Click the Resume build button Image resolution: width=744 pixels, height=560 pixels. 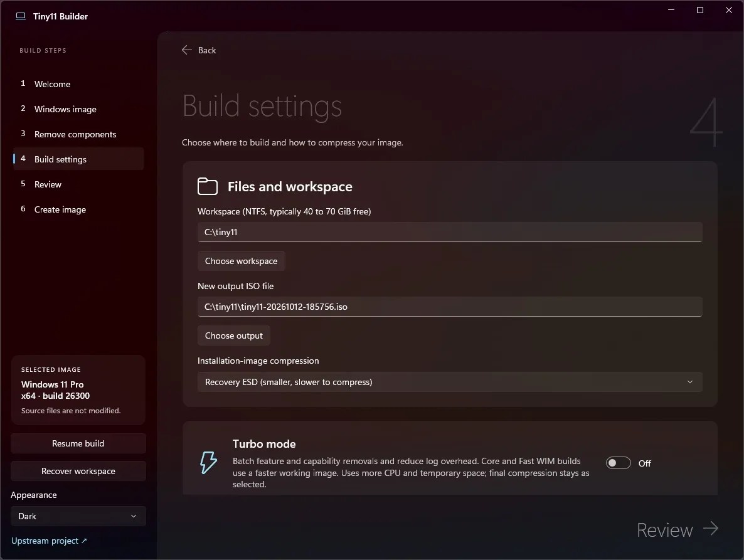tap(78, 443)
